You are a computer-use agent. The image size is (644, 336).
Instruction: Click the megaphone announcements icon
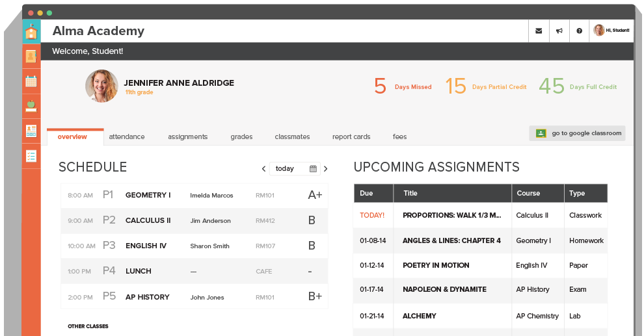559,31
